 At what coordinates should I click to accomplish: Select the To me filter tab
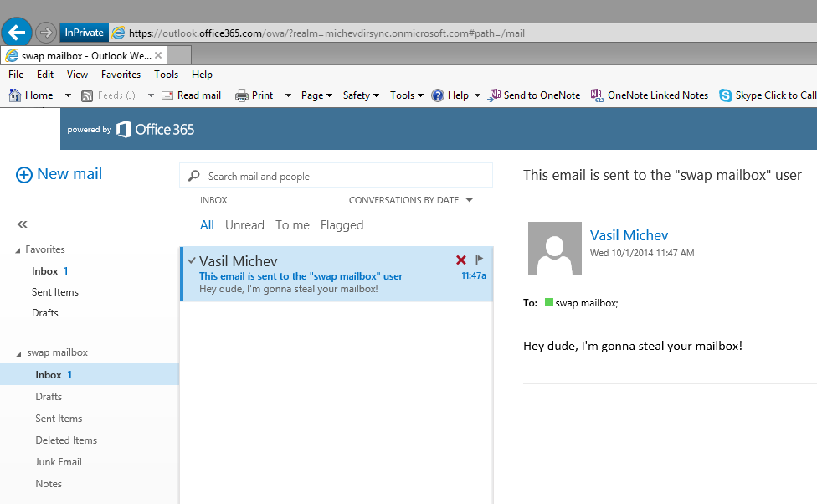coord(292,225)
